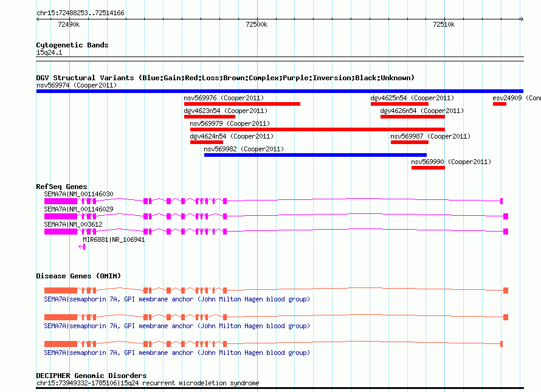Click the 72490k ruler tick label
541x392 pixels.
69,24
